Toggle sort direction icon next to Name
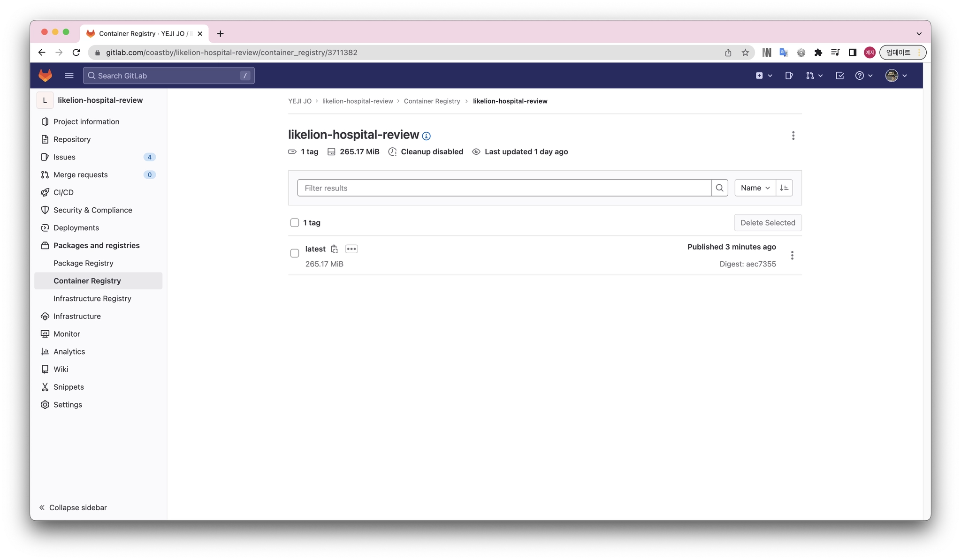Image resolution: width=961 pixels, height=560 pixels. (784, 188)
